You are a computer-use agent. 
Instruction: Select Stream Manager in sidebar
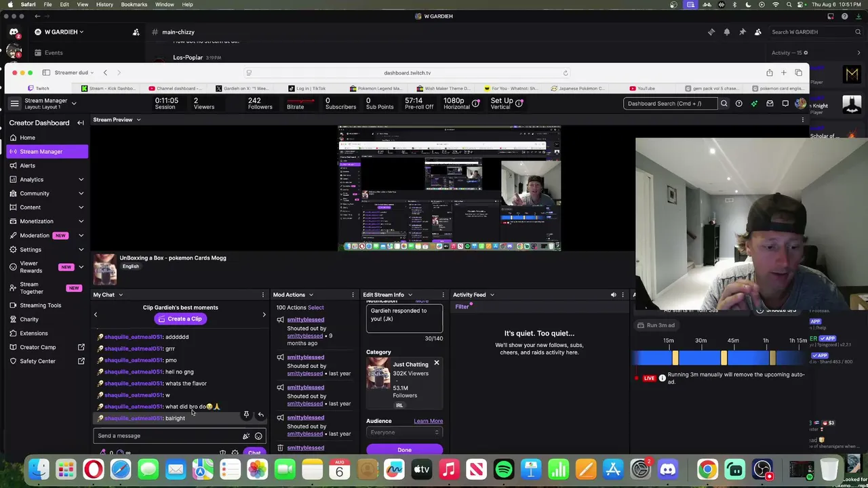click(x=47, y=151)
